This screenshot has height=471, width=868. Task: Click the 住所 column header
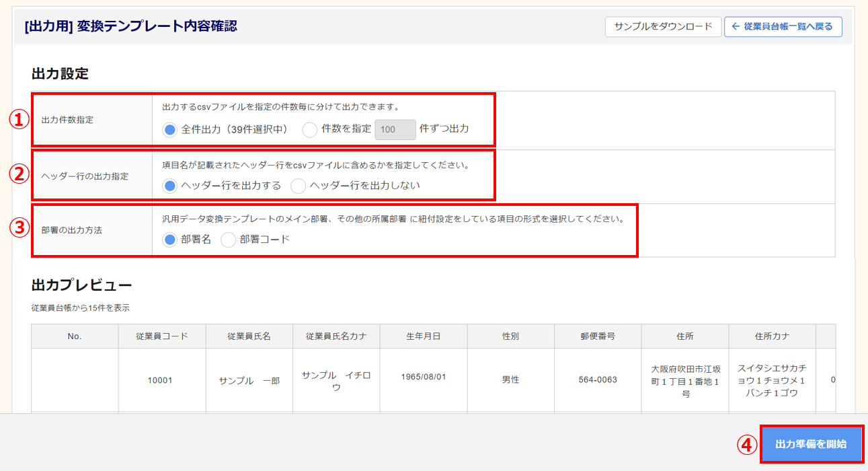685,336
